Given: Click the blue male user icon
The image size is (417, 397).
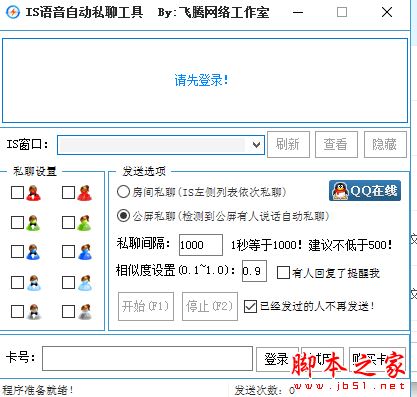Looking at the screenshot, I should [x=33, y=252].
